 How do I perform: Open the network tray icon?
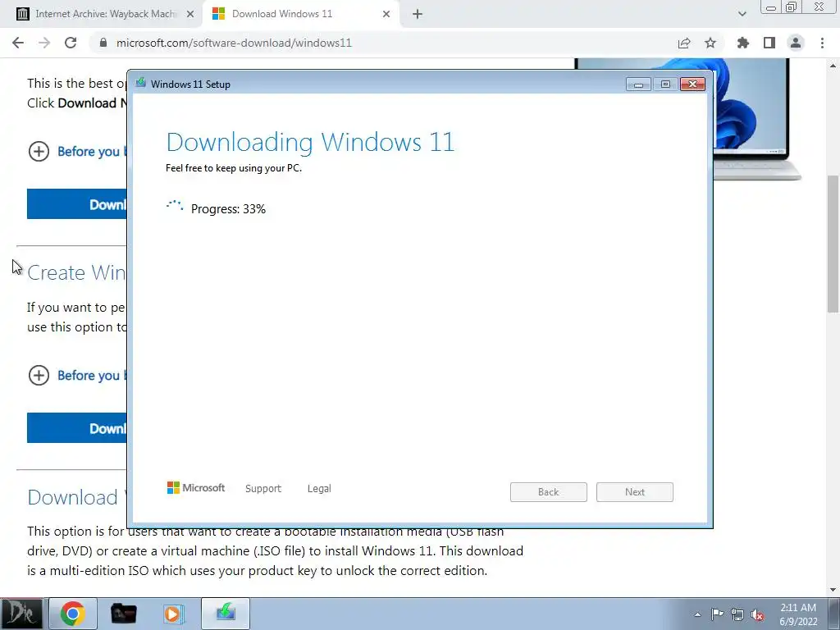[x=737, y=615]
